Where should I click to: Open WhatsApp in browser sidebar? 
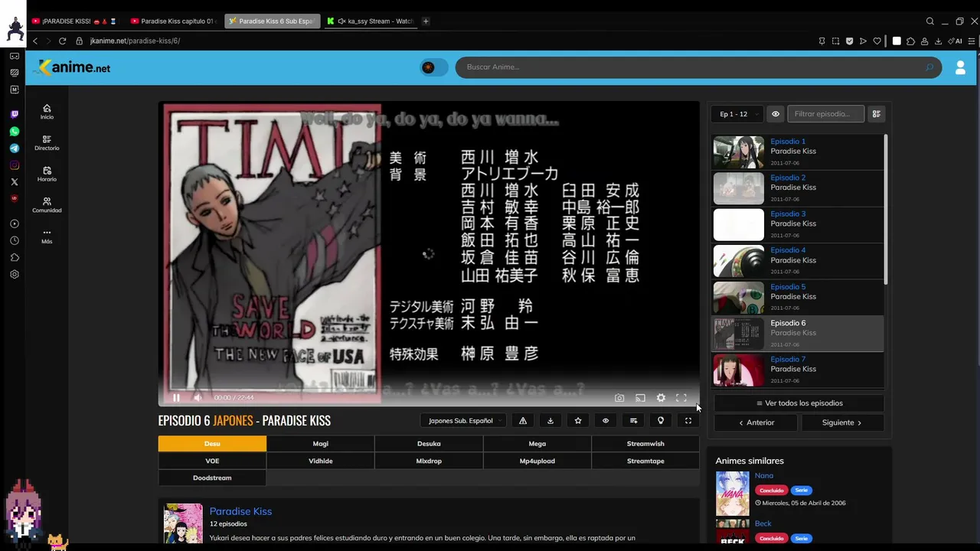click(14, 132)
